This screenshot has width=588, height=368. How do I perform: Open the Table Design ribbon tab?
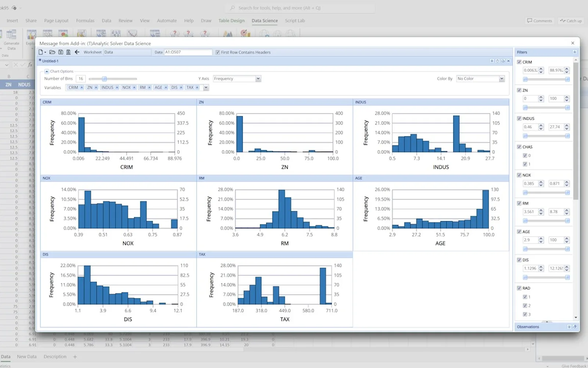(232, 21)
